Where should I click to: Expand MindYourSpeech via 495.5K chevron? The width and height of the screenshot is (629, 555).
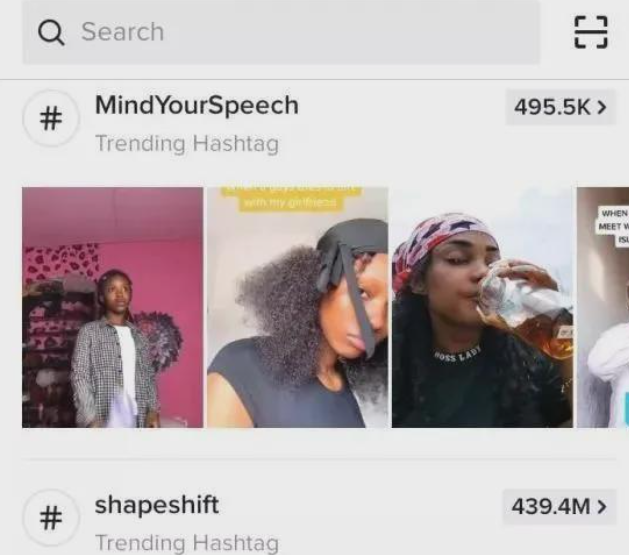click(x=601, y=107)
